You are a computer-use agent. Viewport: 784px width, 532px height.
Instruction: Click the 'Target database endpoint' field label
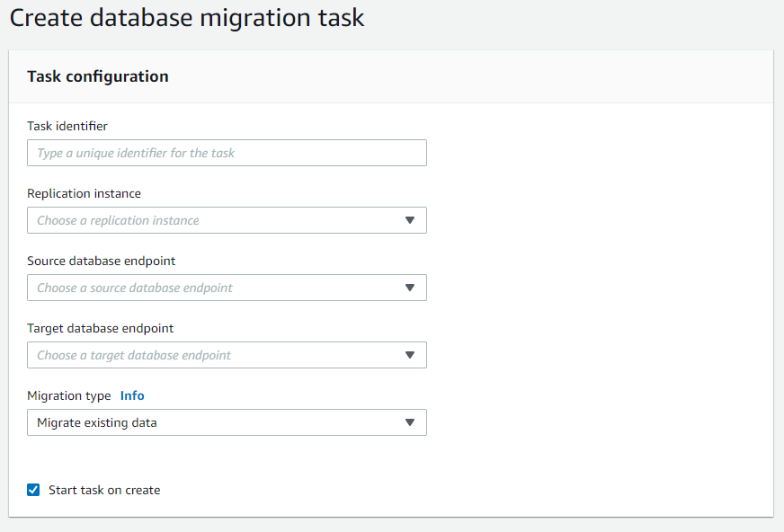coord(100,328)
